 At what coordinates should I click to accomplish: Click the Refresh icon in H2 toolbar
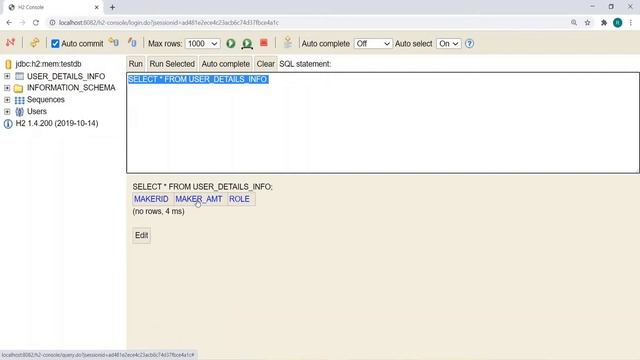coord(35,42)
